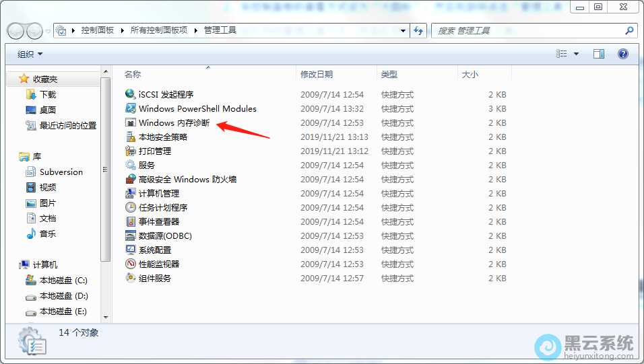Click 控制面板 breadcrumb

97,30
